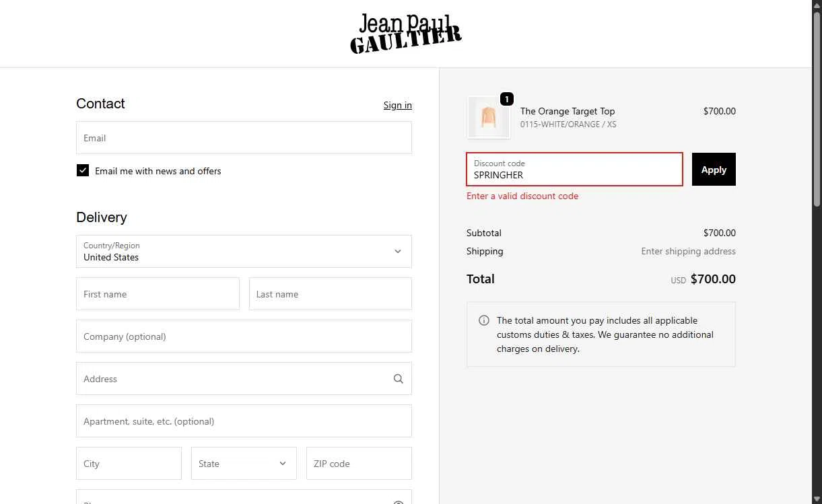Click the ZIP code field
This screenshot has width=822, height=504.
[359, 464]
